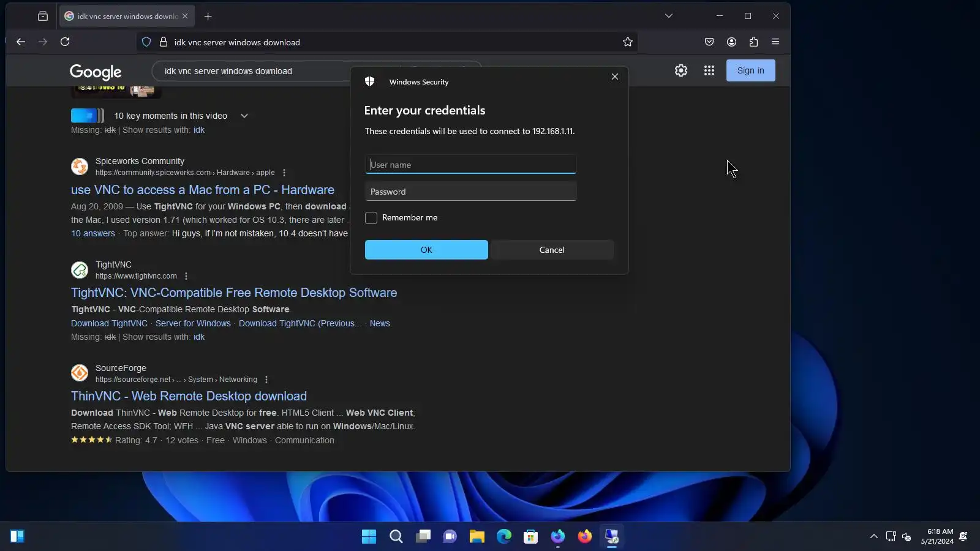
Task: Open Firefox from the taskbar
Action: click(x=585, y=537)
